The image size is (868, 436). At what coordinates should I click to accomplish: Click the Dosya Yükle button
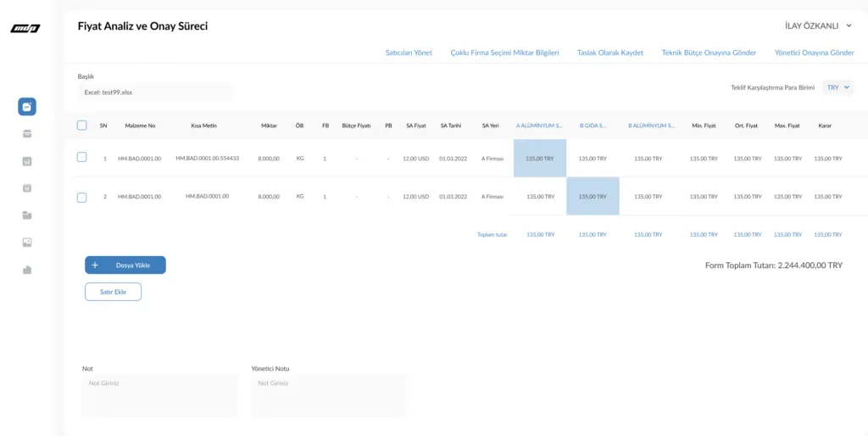point(125,265)
